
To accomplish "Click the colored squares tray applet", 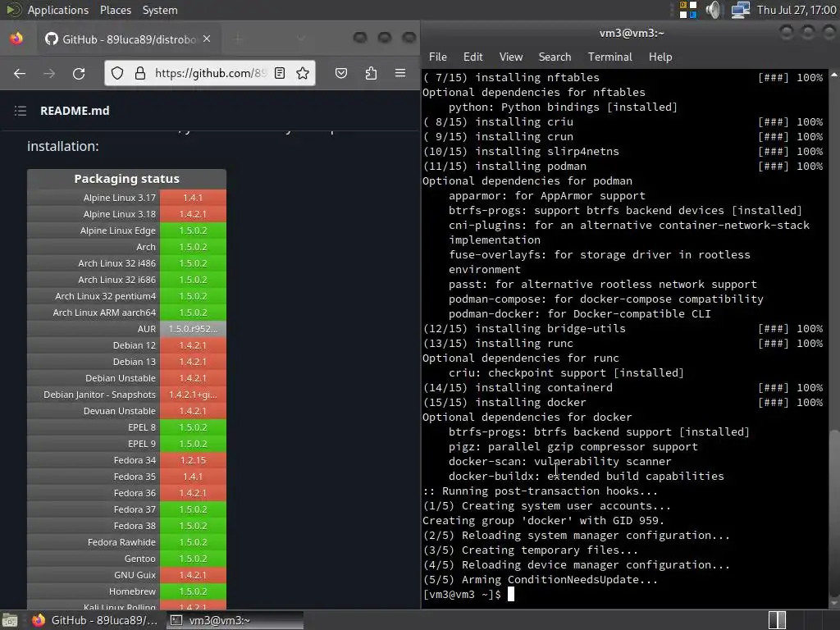I will pos(688,10).
